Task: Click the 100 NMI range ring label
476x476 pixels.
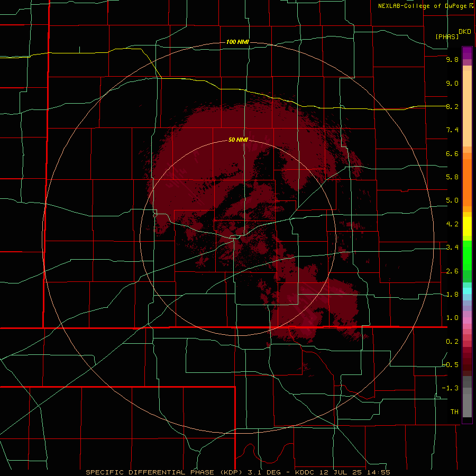Action: tap(237, 42)
